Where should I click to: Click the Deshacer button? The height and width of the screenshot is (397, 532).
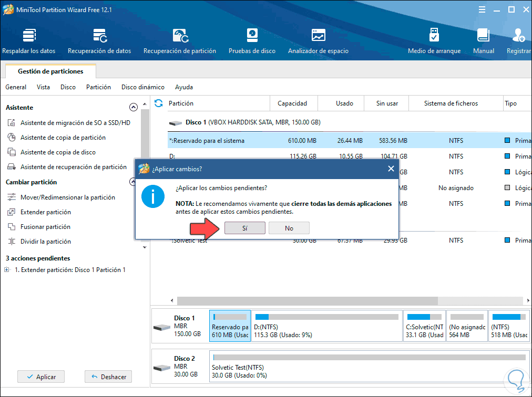[x=108, y=377]
